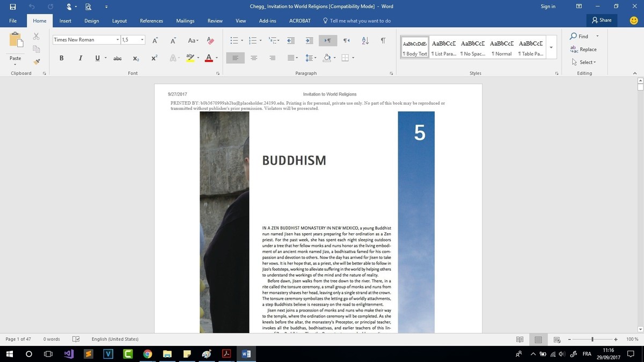
Task: Open the Times New Roman font dropdown
Action: (x=118, y=40)
